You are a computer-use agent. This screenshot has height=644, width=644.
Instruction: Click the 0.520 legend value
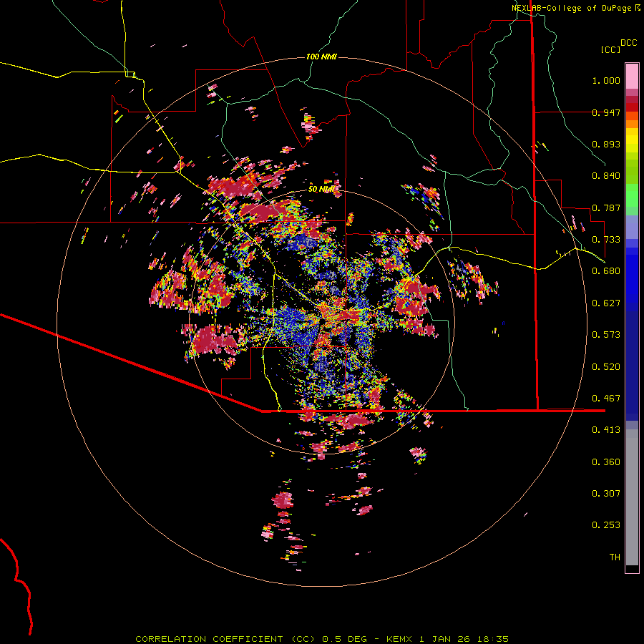coord(606,367)
